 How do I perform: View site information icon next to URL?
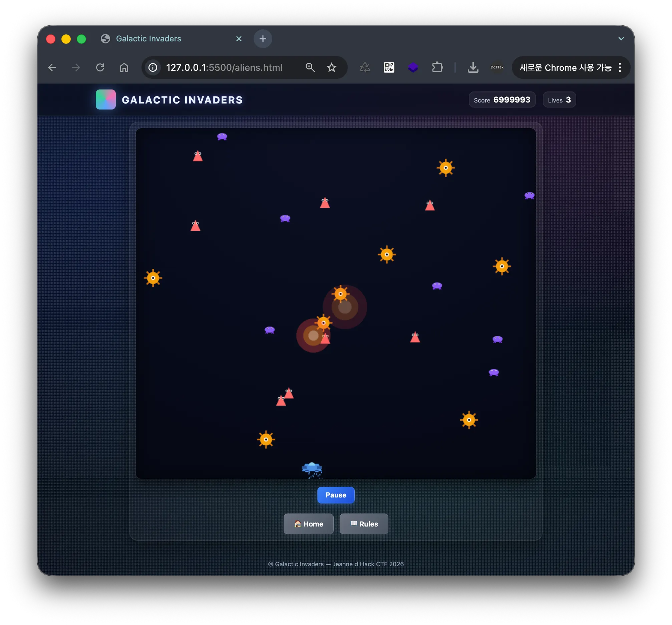[153, 68]
